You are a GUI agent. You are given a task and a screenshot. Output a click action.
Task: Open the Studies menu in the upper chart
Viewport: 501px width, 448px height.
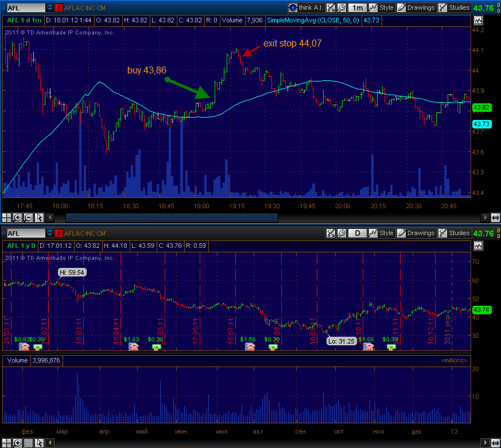(454, 7)
